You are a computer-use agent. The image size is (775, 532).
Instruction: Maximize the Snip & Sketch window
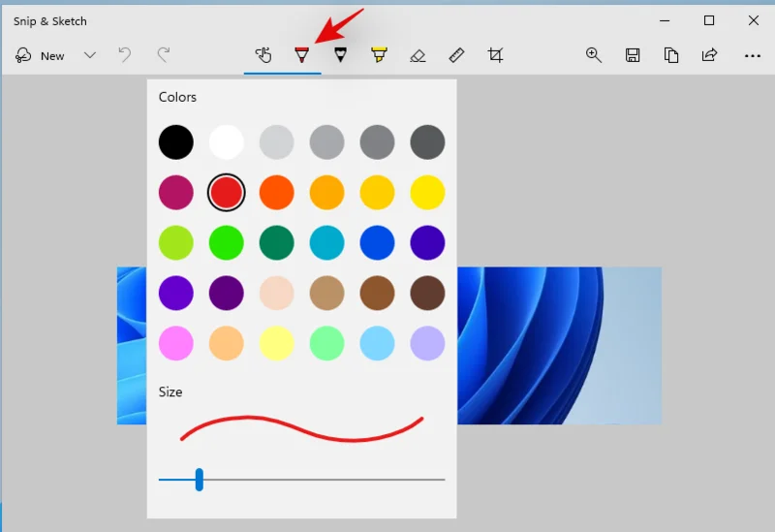[709, 20]
